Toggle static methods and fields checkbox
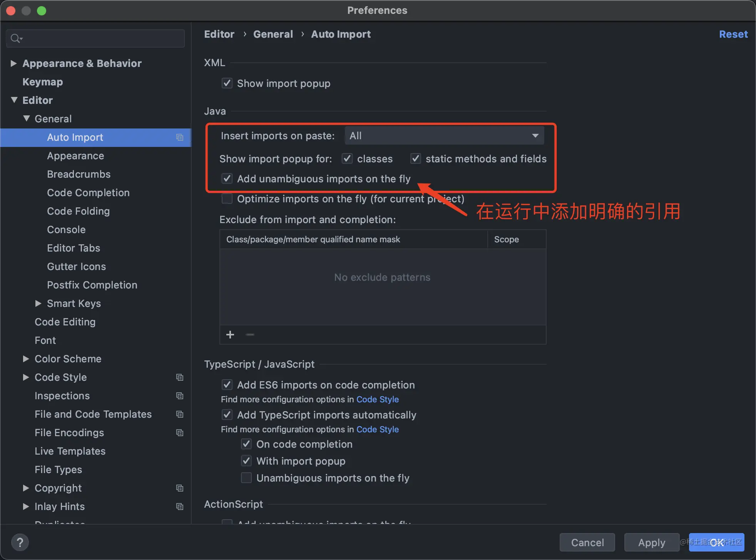756x560 pixels. point(416,158)
